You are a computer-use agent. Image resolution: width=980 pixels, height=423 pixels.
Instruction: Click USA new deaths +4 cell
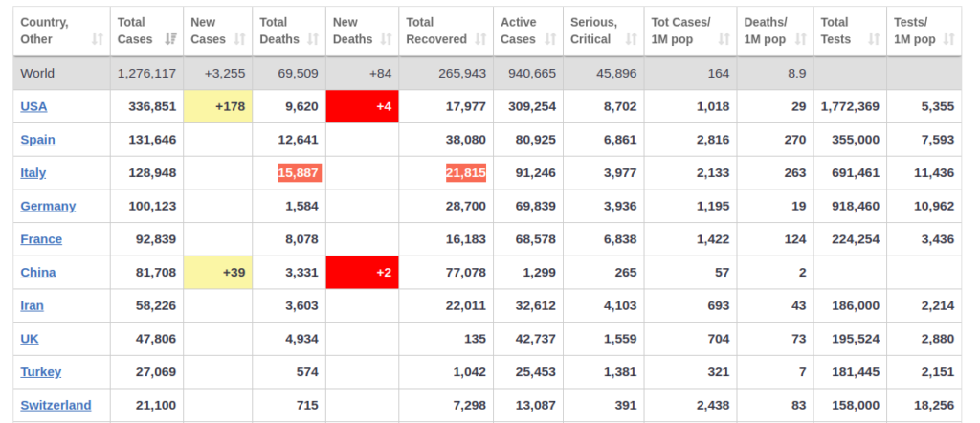pyautogui.click(x=363, y=106)
